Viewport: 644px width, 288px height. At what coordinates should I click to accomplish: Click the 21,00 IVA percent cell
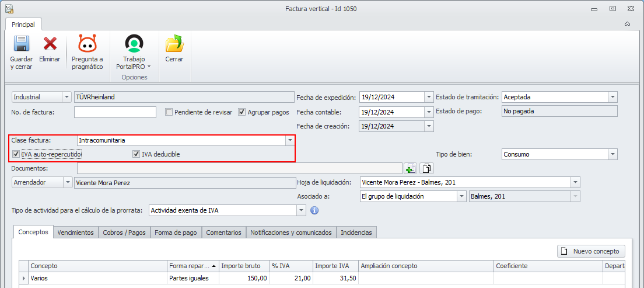(291, 278)
